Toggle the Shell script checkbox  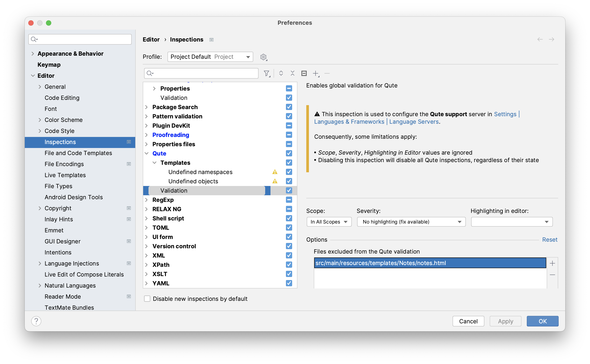pyautogui.click(x=289, y=218)
